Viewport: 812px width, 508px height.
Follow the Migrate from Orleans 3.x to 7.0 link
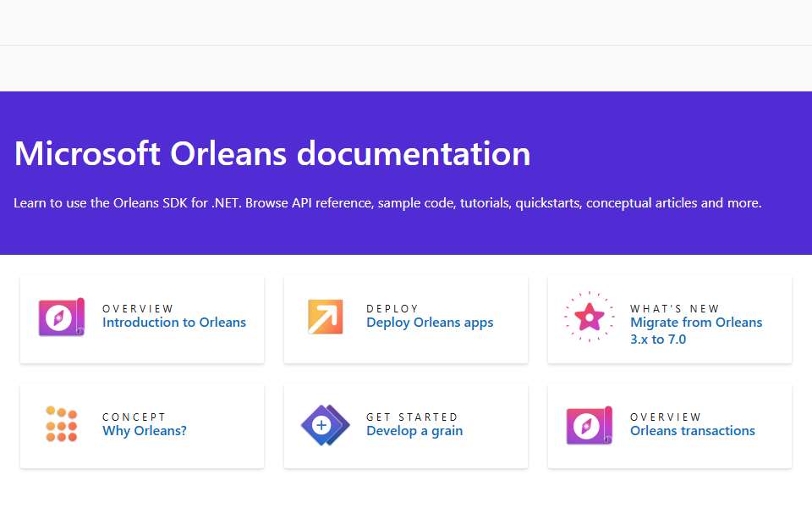696,331
